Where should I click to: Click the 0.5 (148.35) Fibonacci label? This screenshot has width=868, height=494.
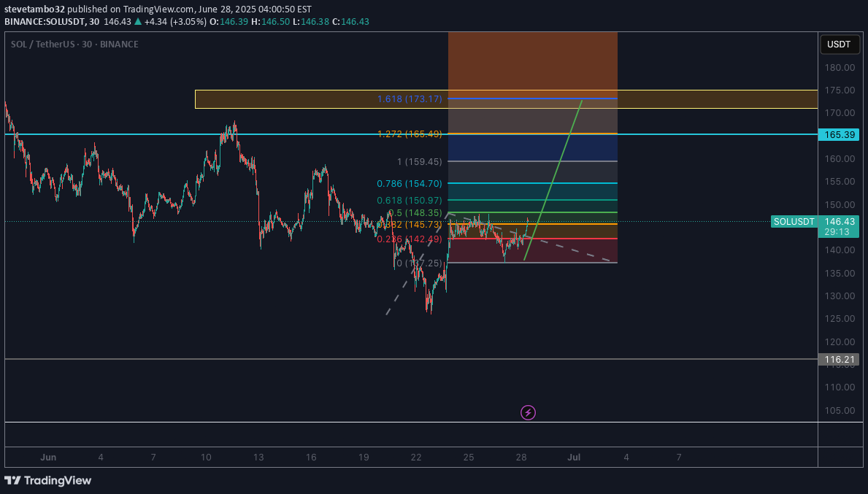415,213
